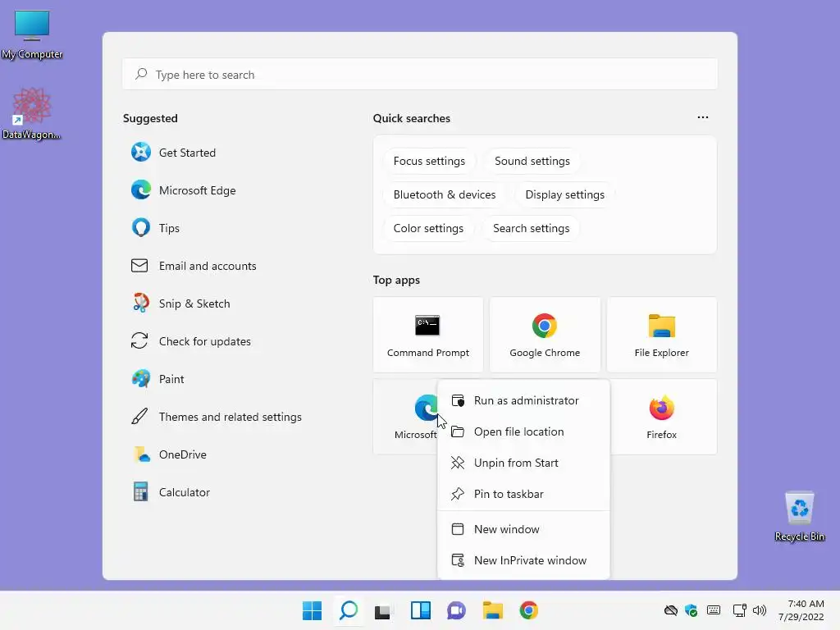Viewport: 840px width, 630px height.
Task: Click the volume tray icon
Action: coord(759,610)
